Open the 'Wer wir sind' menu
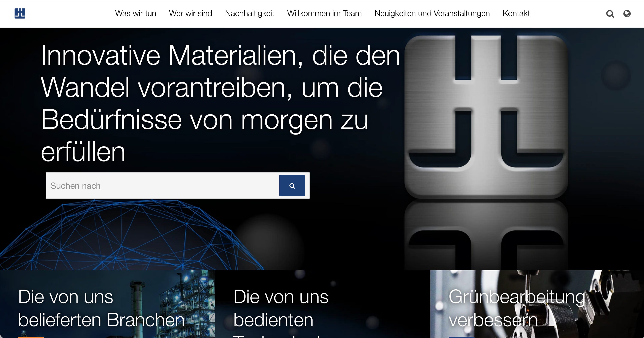The width and height of the screenshot is (644, 338). (x=190, y=13)
